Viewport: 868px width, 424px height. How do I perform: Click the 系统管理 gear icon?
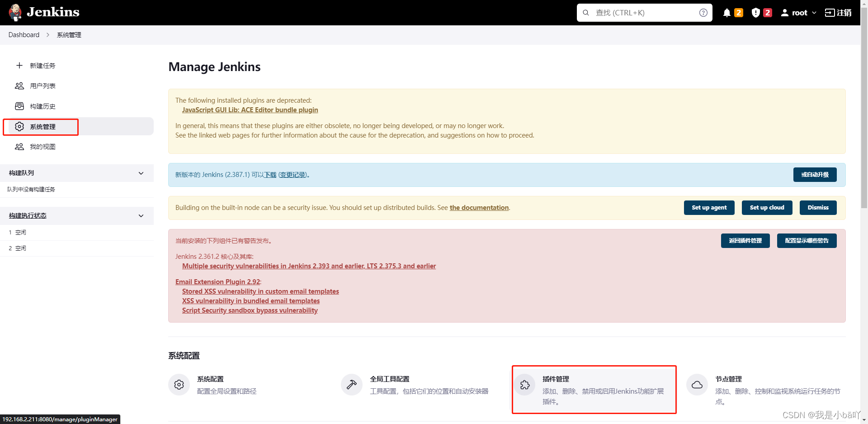(x=19, y=127)
